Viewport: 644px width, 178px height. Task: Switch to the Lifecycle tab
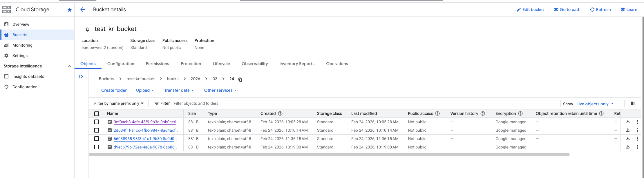[221, 64]
